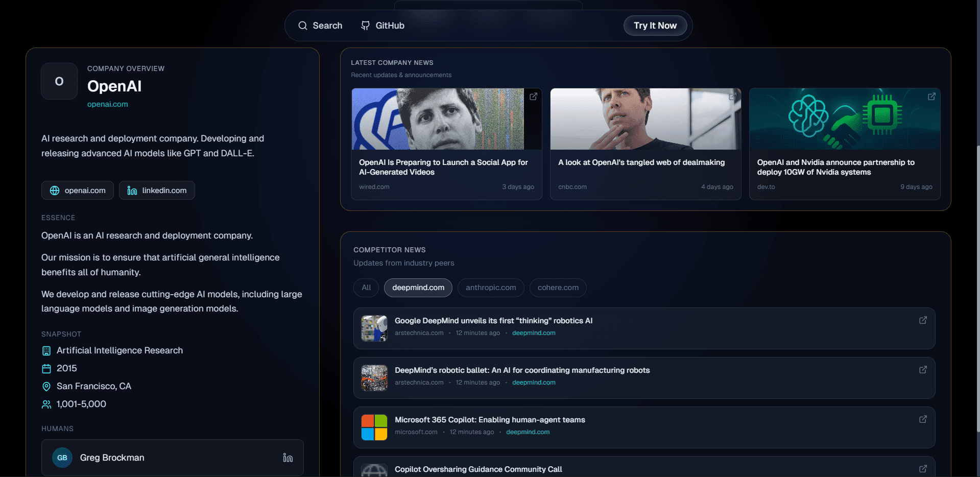The width and height of the screenshot is (980, 477).
Task: Open external link for Copilot Oversharing Guidance article
Action: pyautogui.click(x=923, y=468)
